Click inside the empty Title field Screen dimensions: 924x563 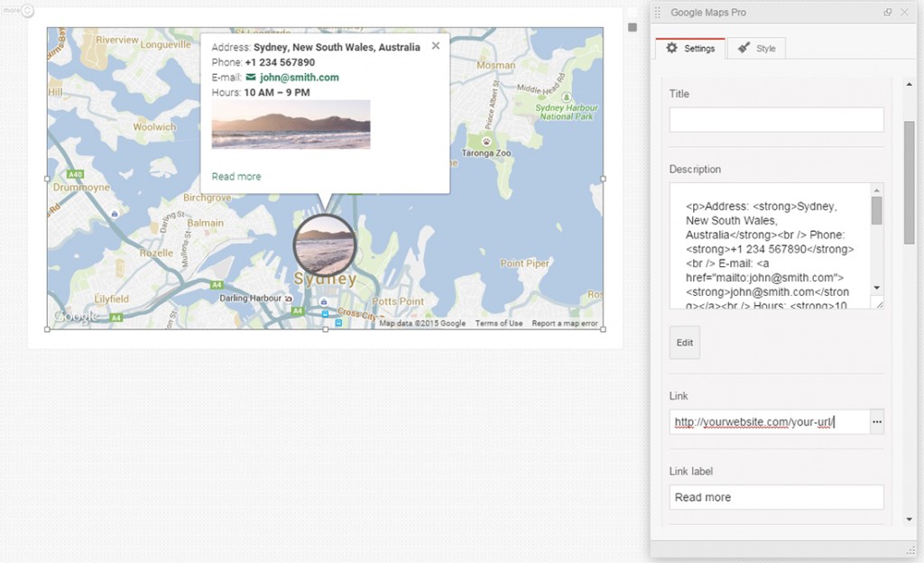776,119
